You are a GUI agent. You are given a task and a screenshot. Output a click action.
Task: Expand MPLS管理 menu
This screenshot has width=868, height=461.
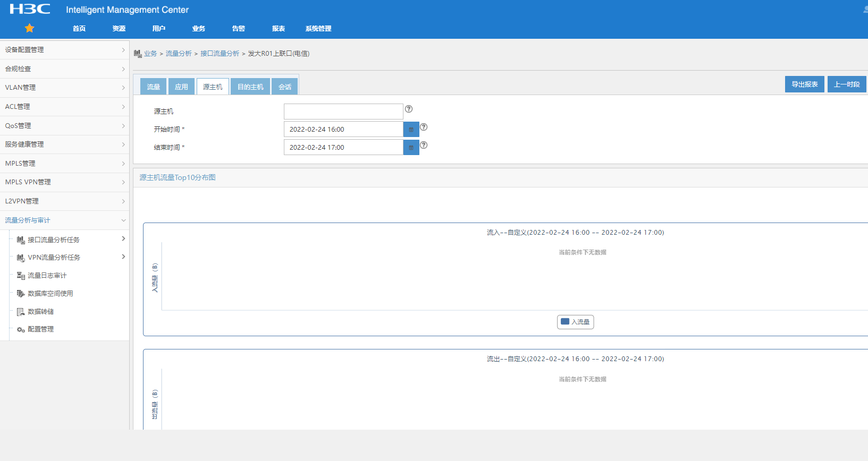64,164
